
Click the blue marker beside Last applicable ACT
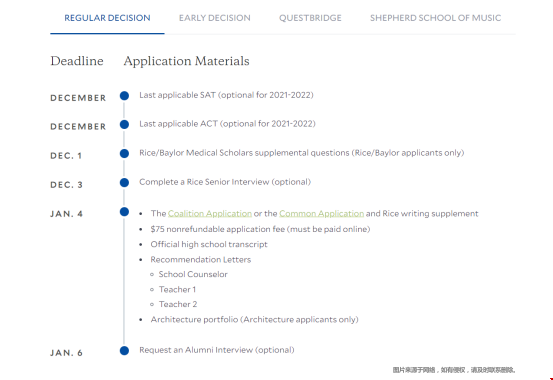[x=124, y=125]
